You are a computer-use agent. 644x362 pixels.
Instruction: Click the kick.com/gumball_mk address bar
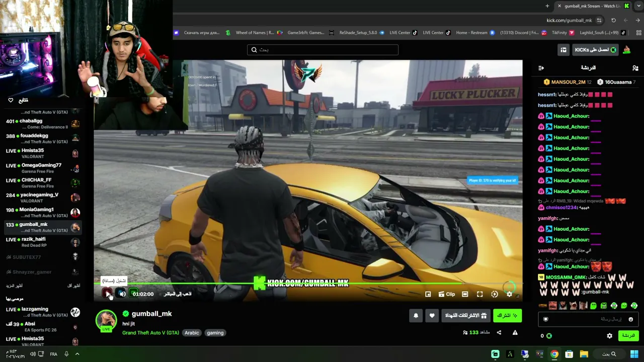[x=569, y=20]
